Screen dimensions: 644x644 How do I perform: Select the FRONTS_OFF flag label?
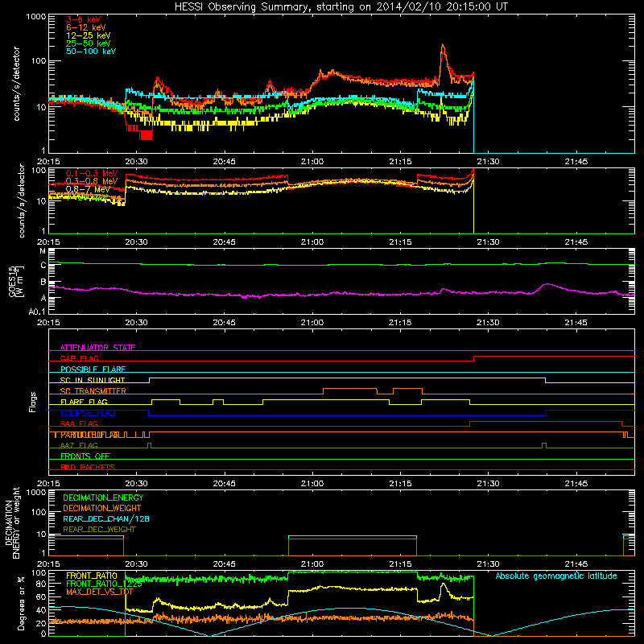(85, 456)
